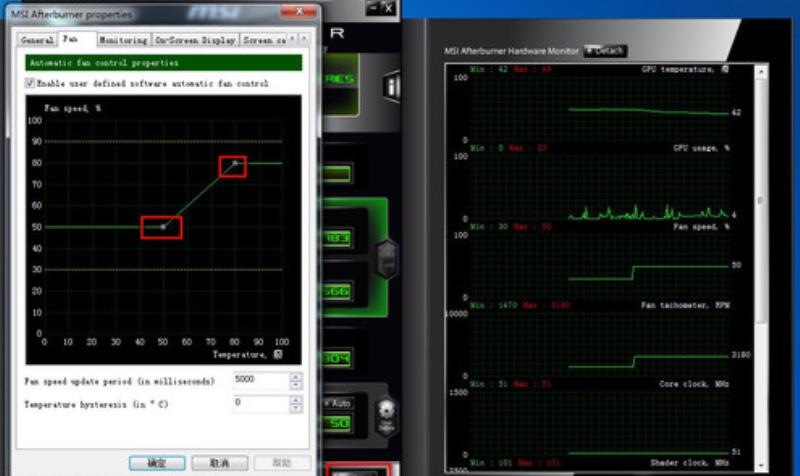Click the icon beside the GPU temperature graph label

pyautogui.click(x=725, y=69)
